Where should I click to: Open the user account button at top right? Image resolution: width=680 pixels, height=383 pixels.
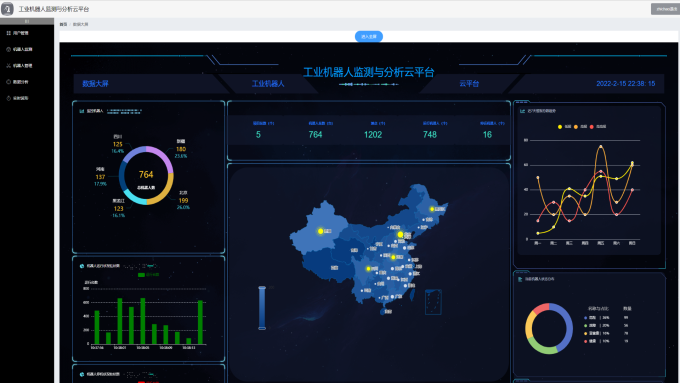click(x=664, y=9)
